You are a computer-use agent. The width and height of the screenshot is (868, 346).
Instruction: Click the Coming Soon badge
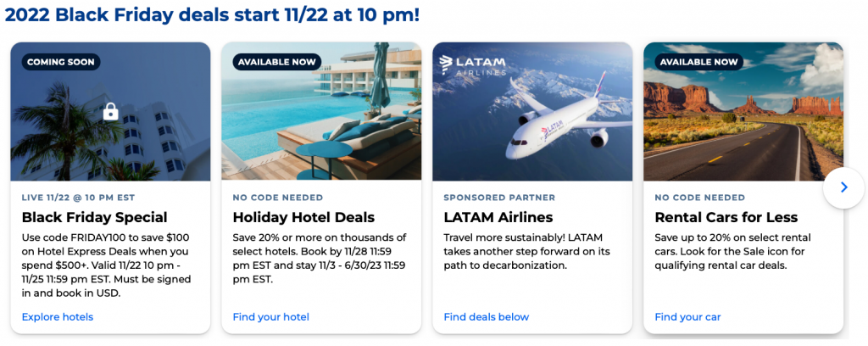pos(61,62)
